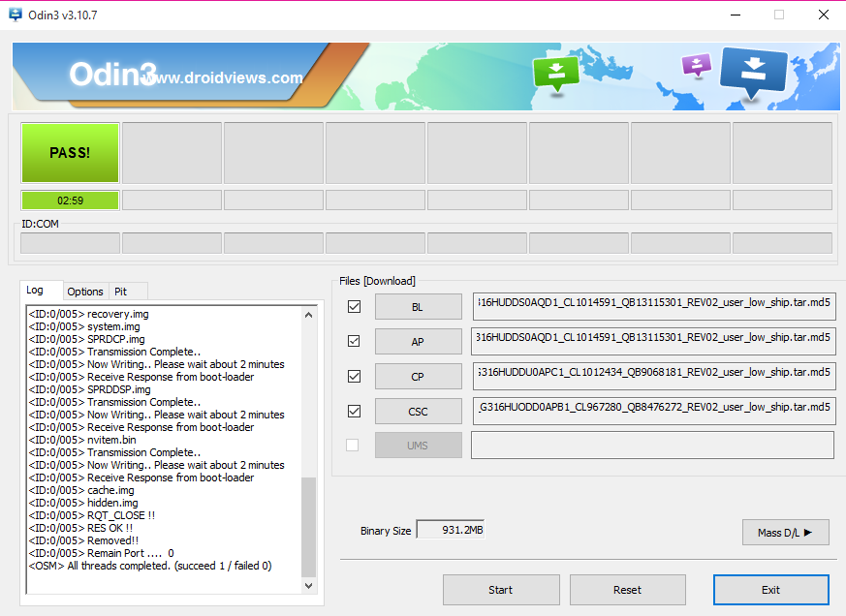Image resolution: width=846 pixels, height=616 pixels.
Task: Click the first ID:COM port box
Action: 70,243
